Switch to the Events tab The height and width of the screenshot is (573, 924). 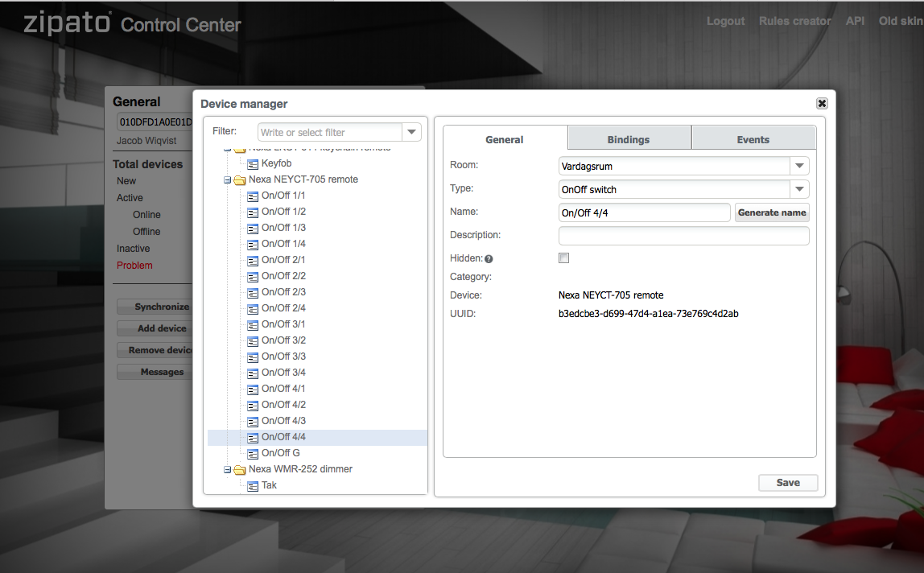(x=753, y=139)
